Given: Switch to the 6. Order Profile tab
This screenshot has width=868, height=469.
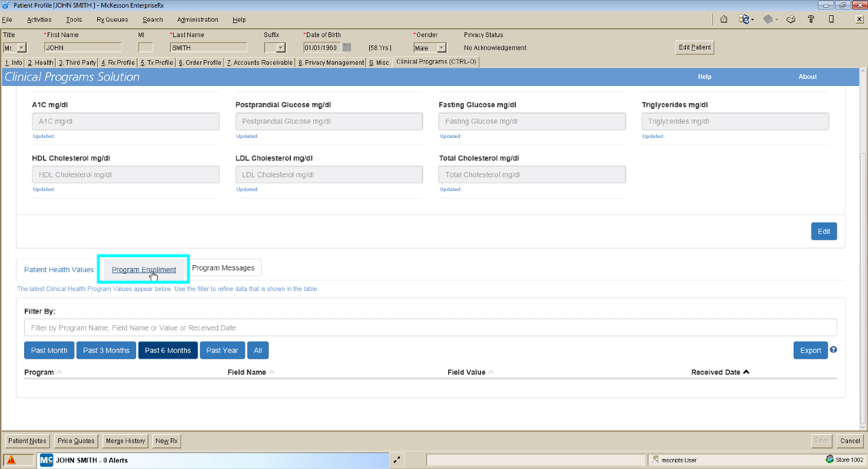Looking at the screenshot, I should (x=200, y=62).
